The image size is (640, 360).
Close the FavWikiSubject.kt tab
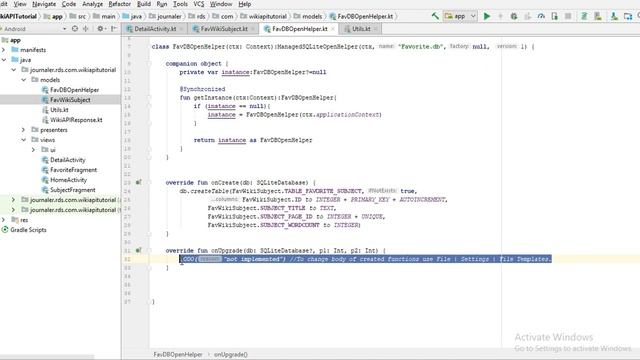[253, 29]
